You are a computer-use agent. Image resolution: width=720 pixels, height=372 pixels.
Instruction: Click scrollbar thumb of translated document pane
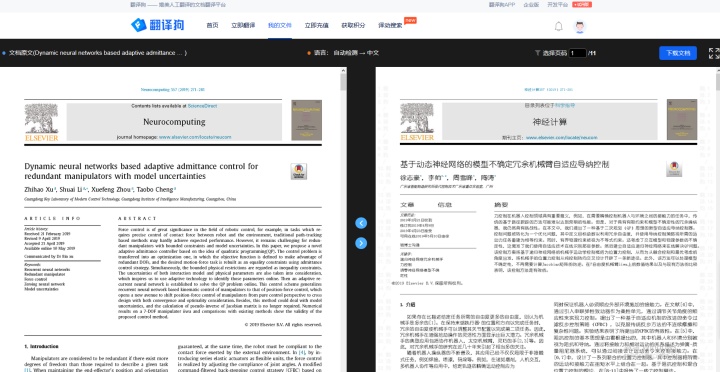[x=717, y=82]
